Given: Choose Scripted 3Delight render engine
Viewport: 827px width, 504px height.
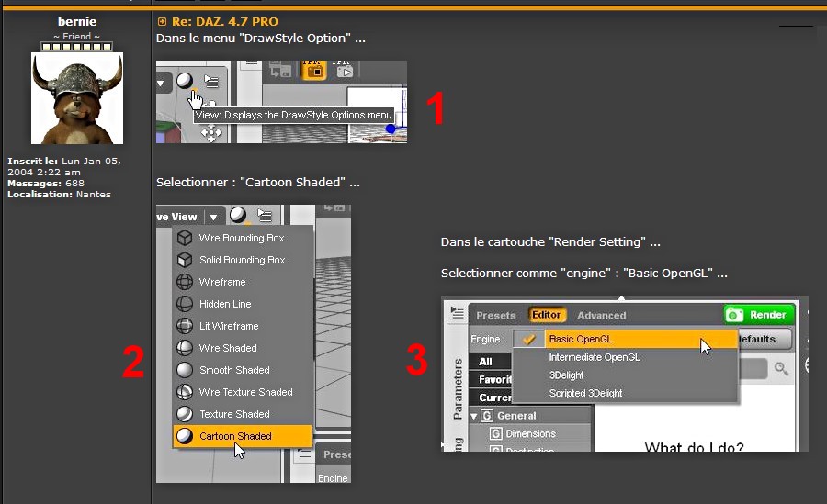Looking at the screenshot, I should pos(626,393).
